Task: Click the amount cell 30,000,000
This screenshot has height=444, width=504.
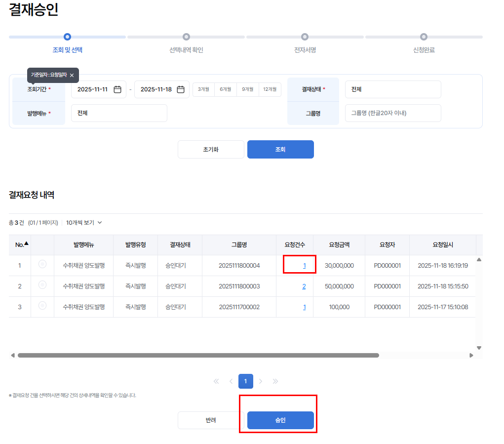Action: 339,266
